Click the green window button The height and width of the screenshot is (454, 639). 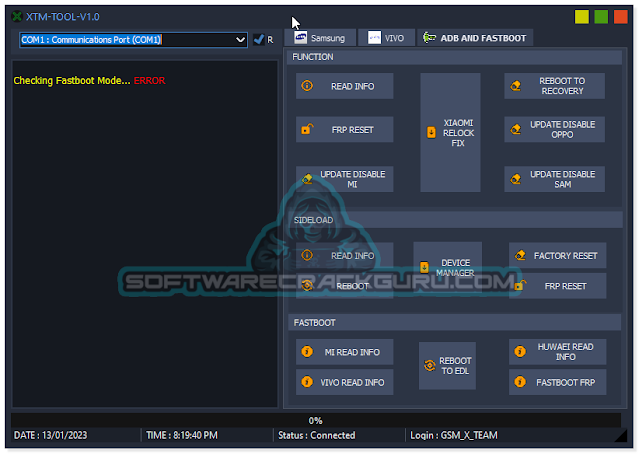601,17
